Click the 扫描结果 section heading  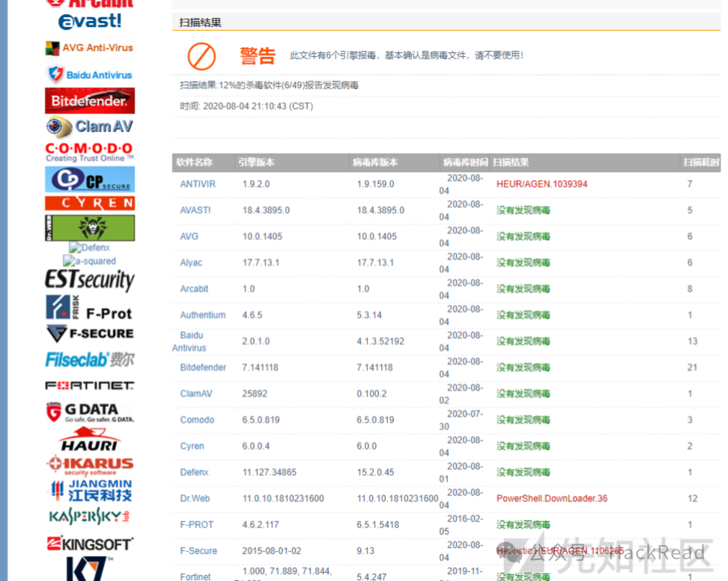coord(200,22)
